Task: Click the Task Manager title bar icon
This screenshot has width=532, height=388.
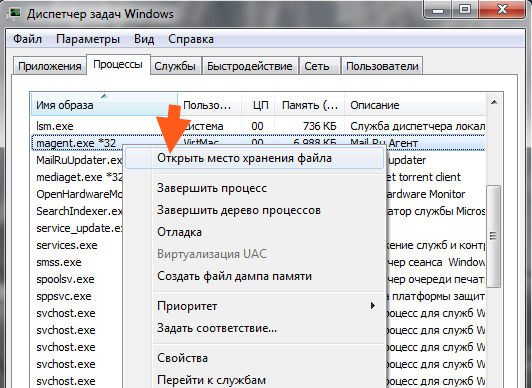Action: tap(15, 13)
